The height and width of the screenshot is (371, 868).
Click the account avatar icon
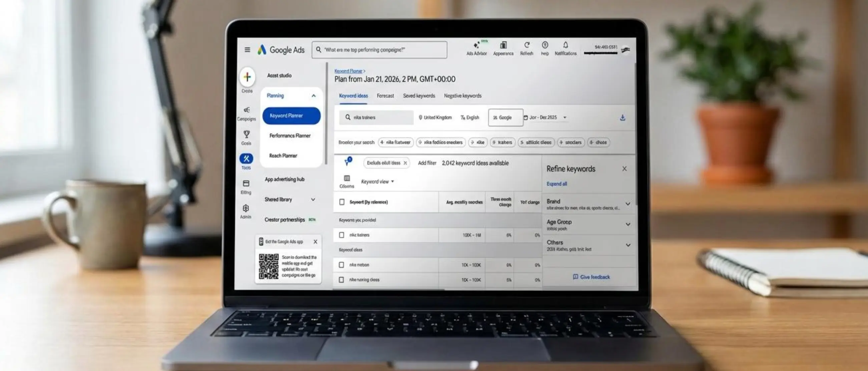pos(626,50)
